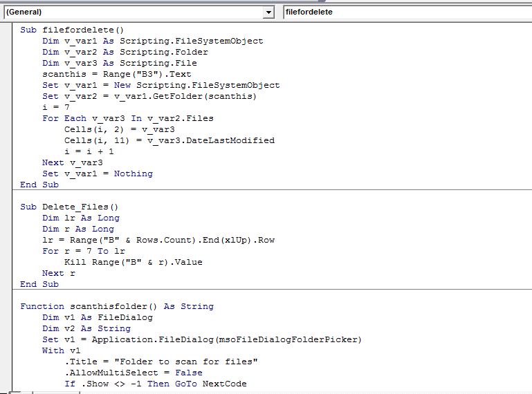
Task: Click 'Function scanthisfolder() As String' declaration
Action: coord(117,306)
